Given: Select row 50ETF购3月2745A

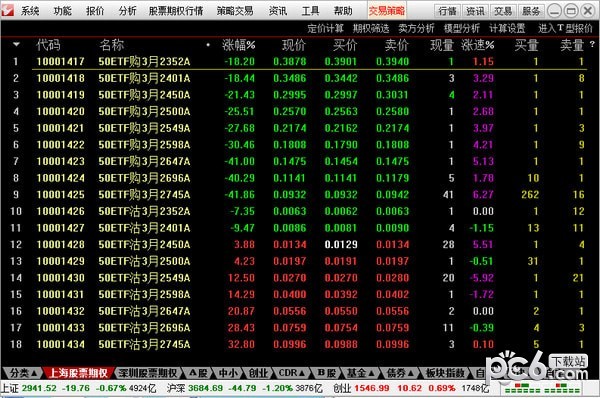Looking at the screenshot, I should pos(300,195).
